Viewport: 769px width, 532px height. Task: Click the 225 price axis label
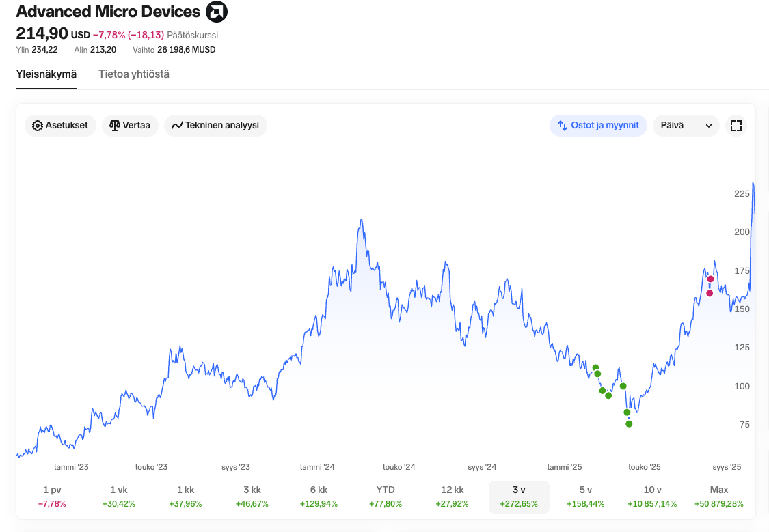click(x=742, y=194)
